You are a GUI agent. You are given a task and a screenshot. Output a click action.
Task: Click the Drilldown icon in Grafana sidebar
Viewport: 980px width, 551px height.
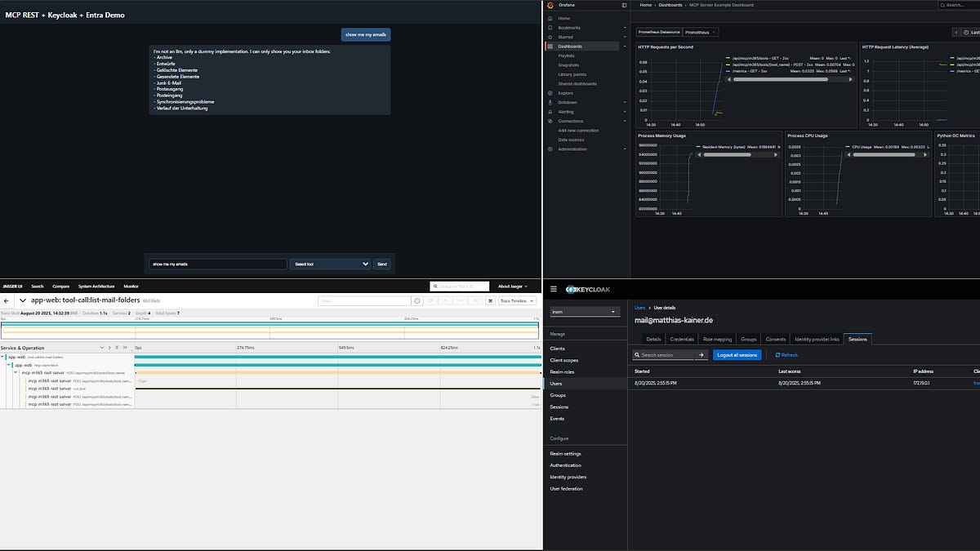pyautogui.click(x=550, y=102)
